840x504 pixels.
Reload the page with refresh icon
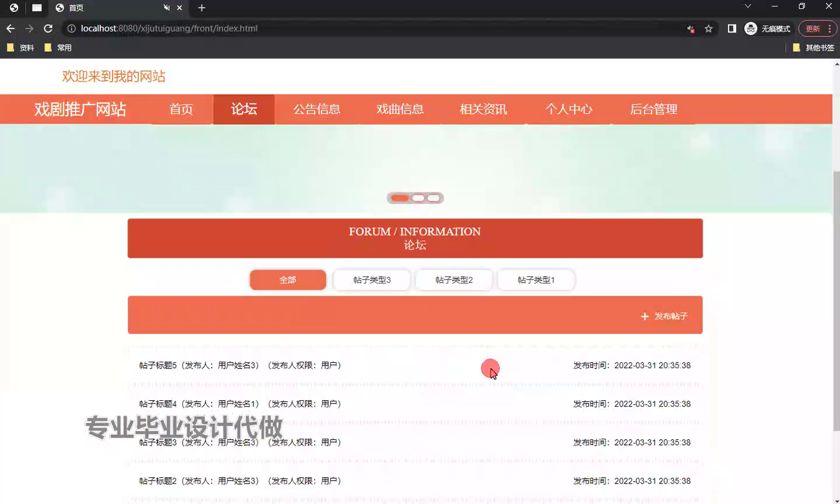48,29
